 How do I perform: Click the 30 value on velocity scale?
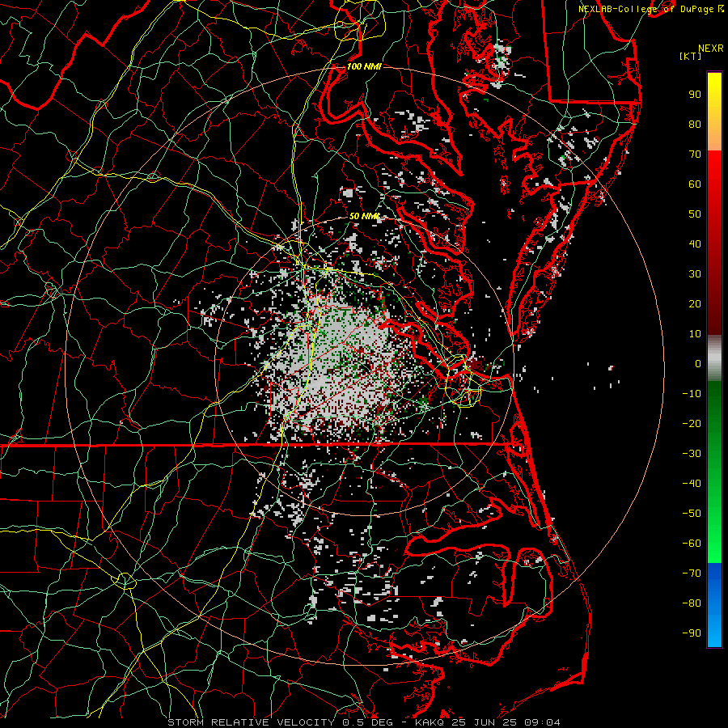pyautogui.click(x=695, y=274)
